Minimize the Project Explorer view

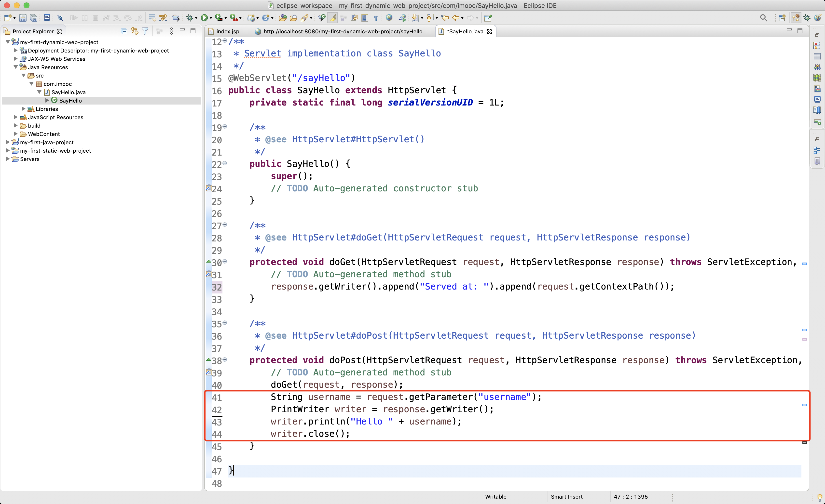[182, 30]
